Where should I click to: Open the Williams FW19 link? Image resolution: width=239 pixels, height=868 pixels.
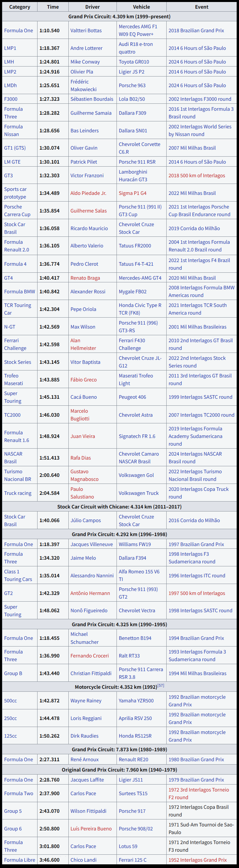click(135, 544)
